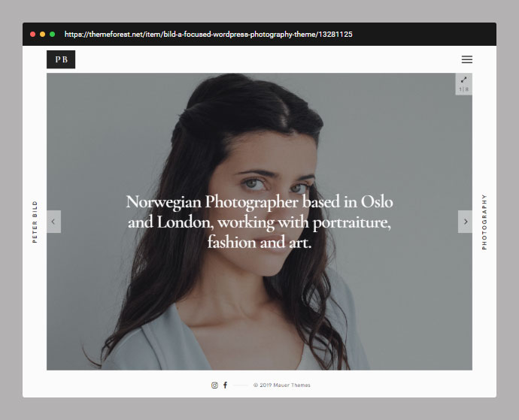Click the yellow minimize window dot
519x420 pixels.
[x=42, y=34]
